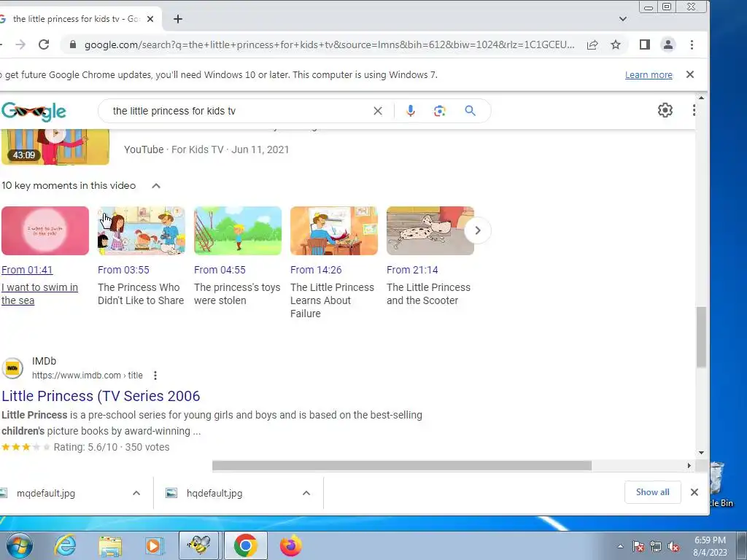
Task: Open the Learn more link about Chrome updates
Action: pos(649,75)
